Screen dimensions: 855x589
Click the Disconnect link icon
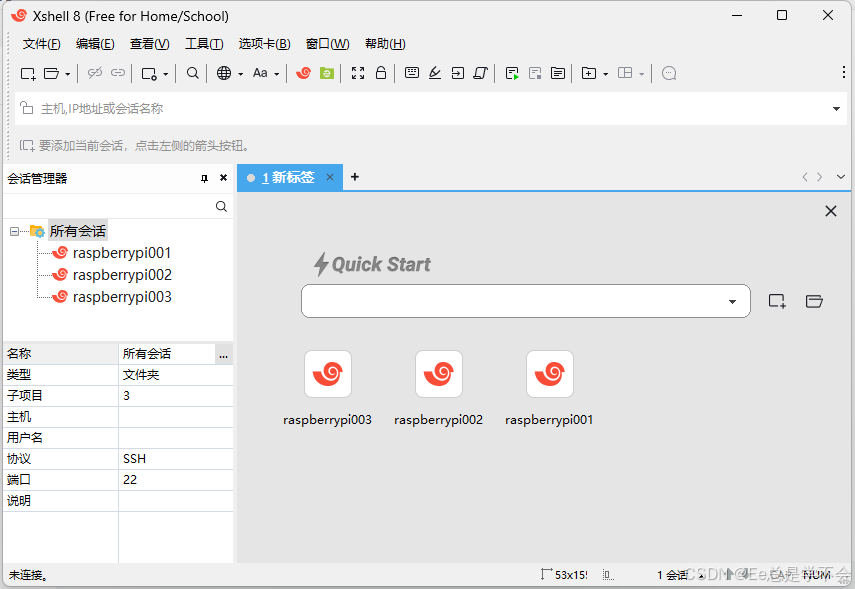[95, 73]
